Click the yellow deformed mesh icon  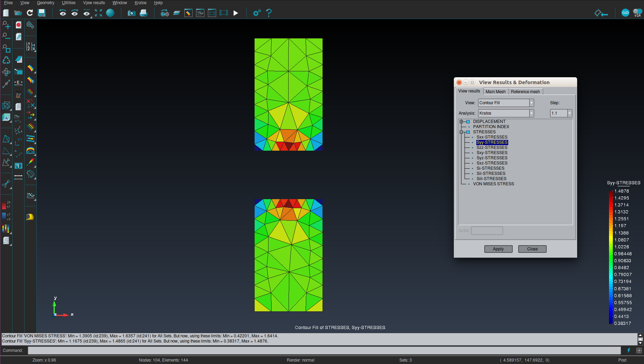(30, 217)
